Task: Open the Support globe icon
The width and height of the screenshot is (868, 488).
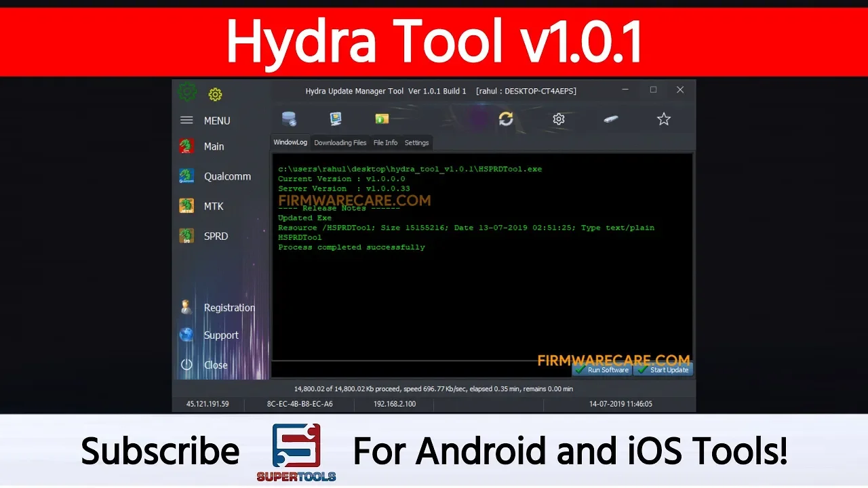Action: [186, 335]
